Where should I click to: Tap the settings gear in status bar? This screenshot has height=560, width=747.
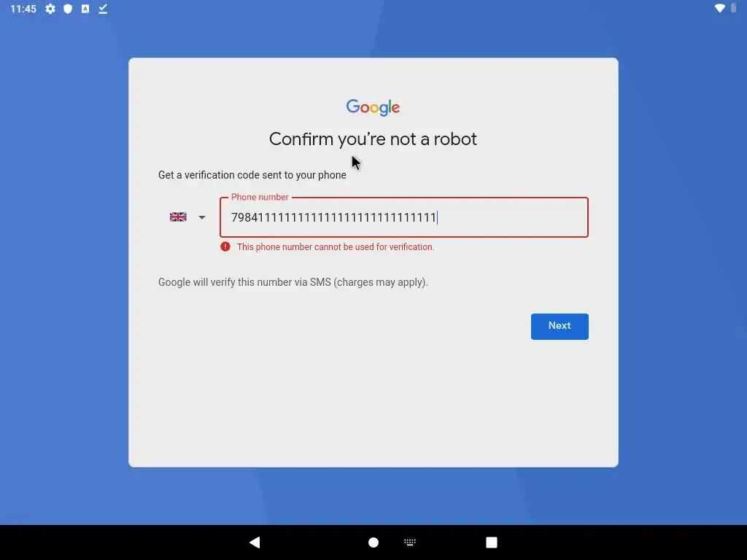coord(50,9)
